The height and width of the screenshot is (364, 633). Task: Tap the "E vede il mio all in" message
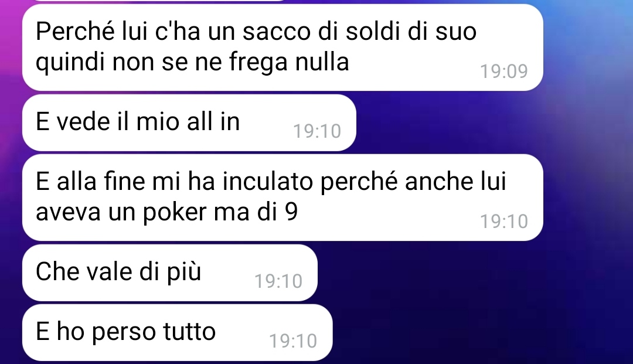(x=189, y=123)
